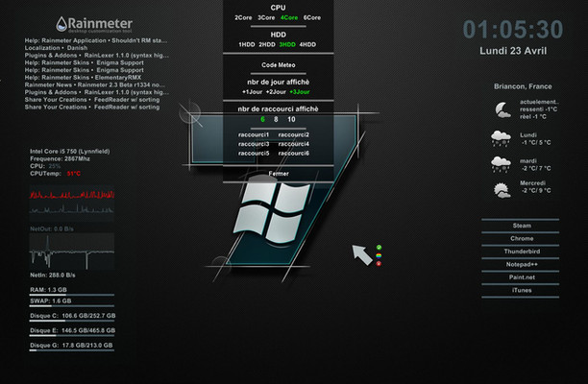The height and width of the screenshot is (384, 588).
Task: Set shortcut count to 6
Action: [x=262, y=119]
